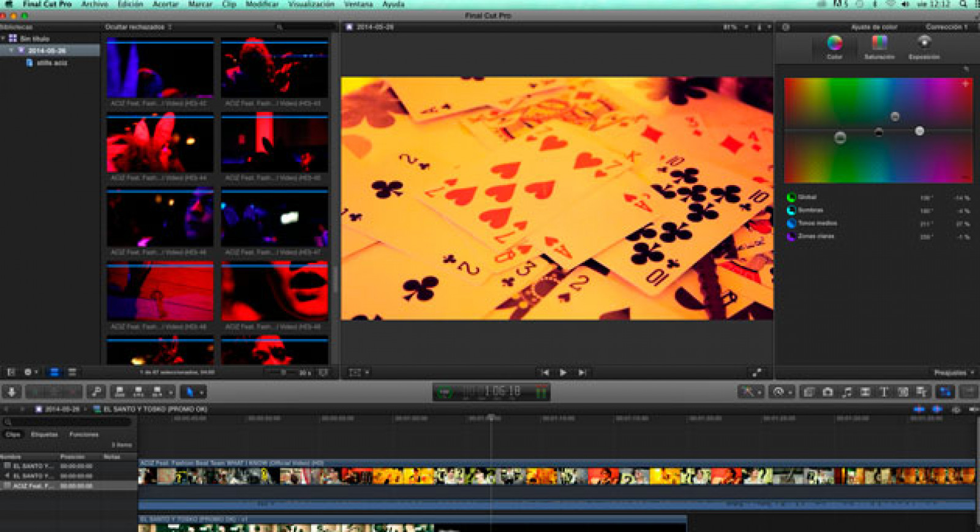Toggle fullscreen viewer playback

point(757,372)
